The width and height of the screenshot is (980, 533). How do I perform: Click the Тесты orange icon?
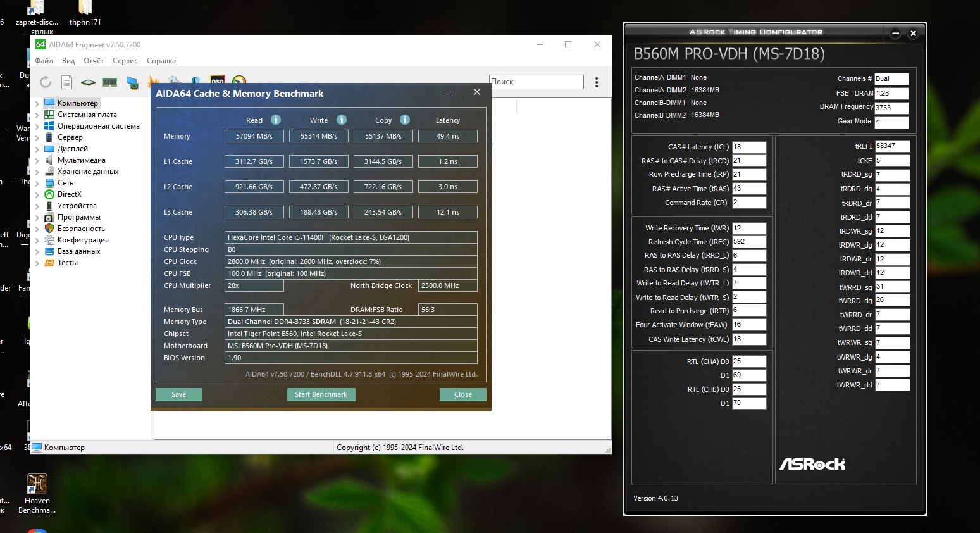pos(49,263)
